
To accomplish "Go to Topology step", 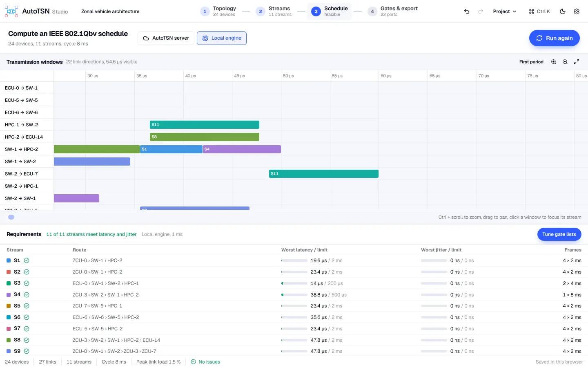I will coord(218,11).
